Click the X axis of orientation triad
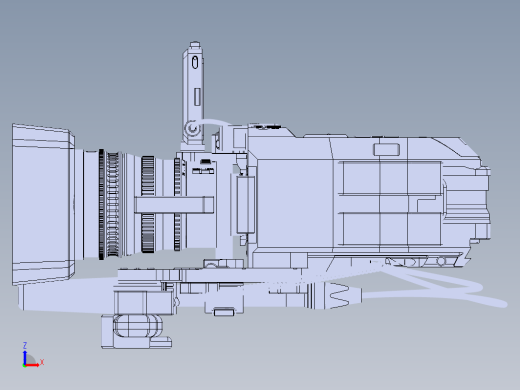The width and height of the screenshot is (520, 390). 33,364
